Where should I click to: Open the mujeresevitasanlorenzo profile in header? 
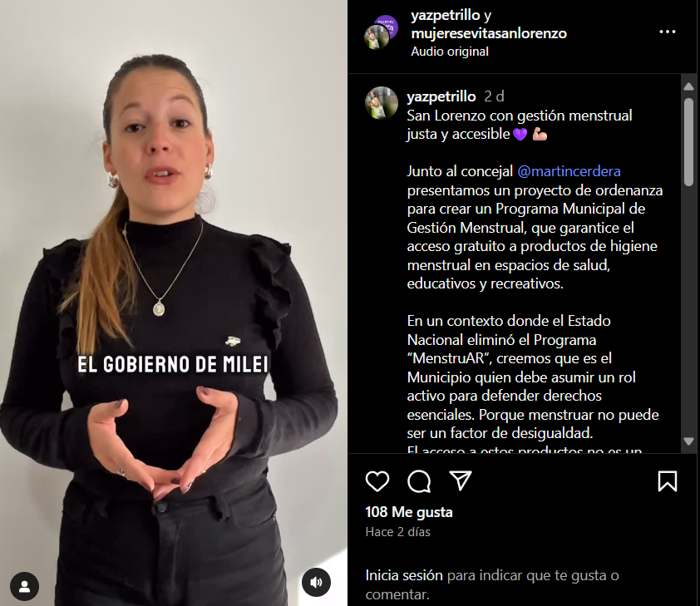tap(489, 33)
